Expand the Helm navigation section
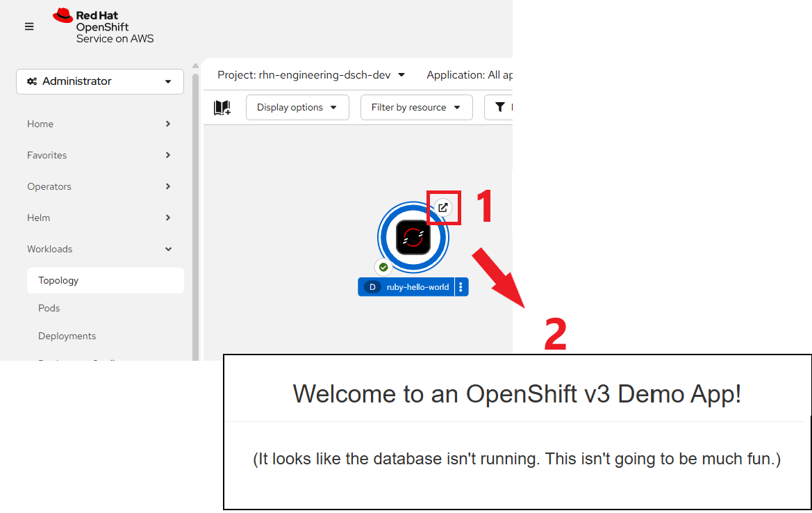 pyautogui.click(x=99, y=218)
